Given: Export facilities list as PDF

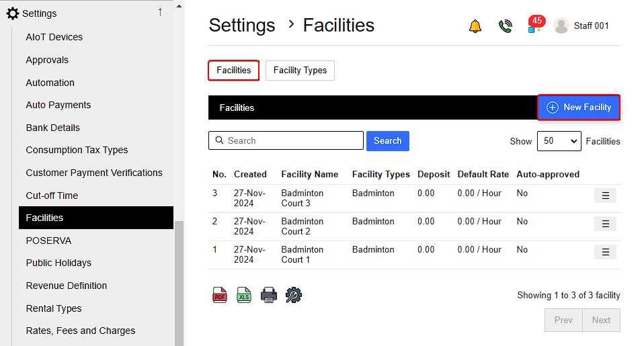Looking at the screenshot, I should [x=220, y=295].
